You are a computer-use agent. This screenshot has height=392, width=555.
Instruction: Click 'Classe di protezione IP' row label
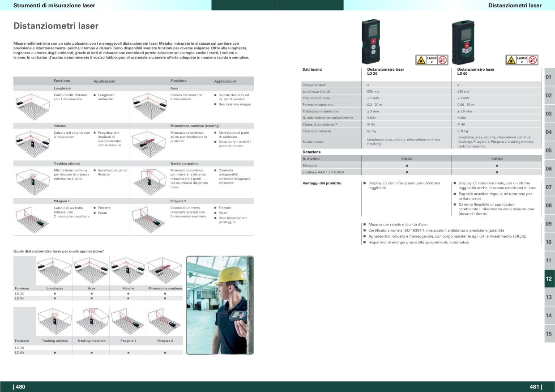tap(320, 124)
